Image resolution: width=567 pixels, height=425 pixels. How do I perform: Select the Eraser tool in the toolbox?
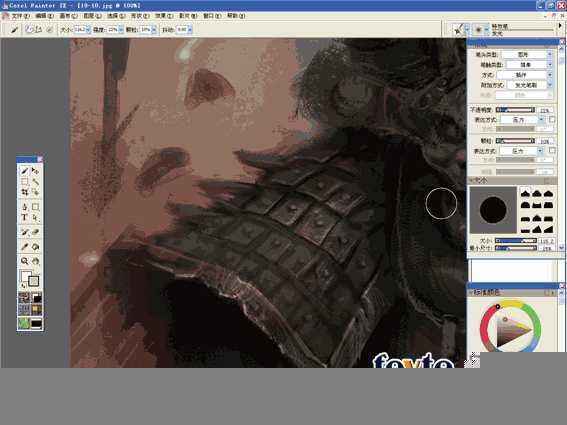click(x=35, y=232)
